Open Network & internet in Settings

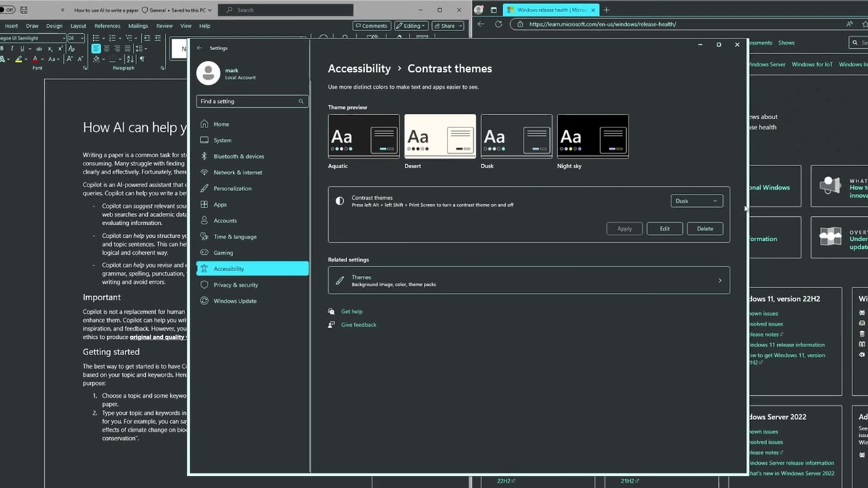pyautogui.click(x=252, y=172)
